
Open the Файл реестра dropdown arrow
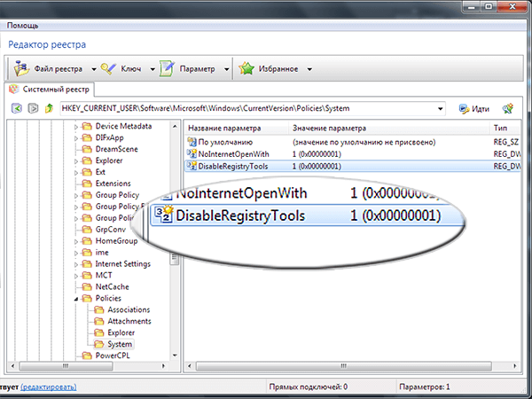click(94, 69)
